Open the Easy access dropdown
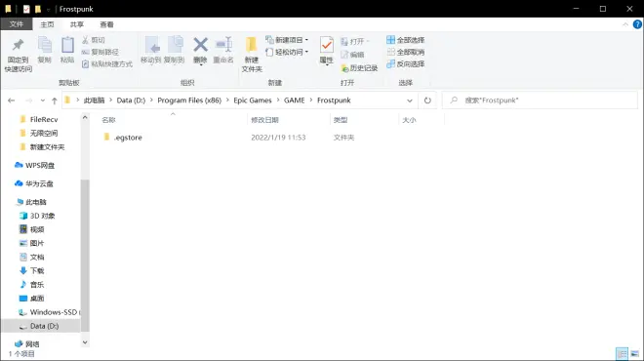The width and height of the screenshot is (644, 361). point(287,52)
